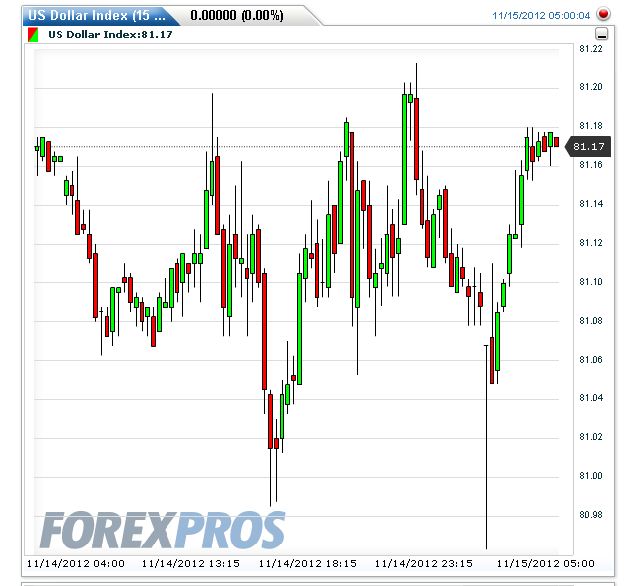Click the 81.14 price axis label
This screenshot has height=586, width=625.
[591, 204]
